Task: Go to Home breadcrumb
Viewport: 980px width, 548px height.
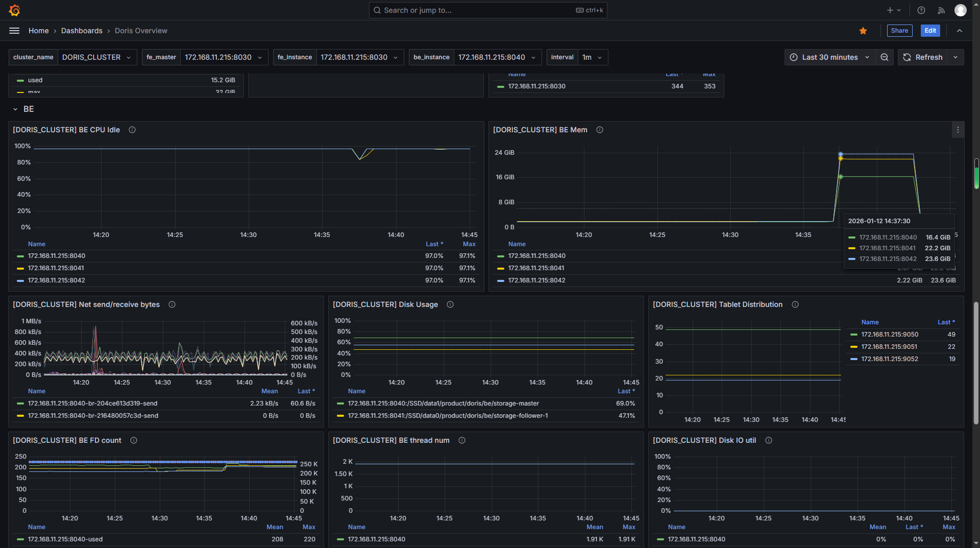Action: click(38, 31)
